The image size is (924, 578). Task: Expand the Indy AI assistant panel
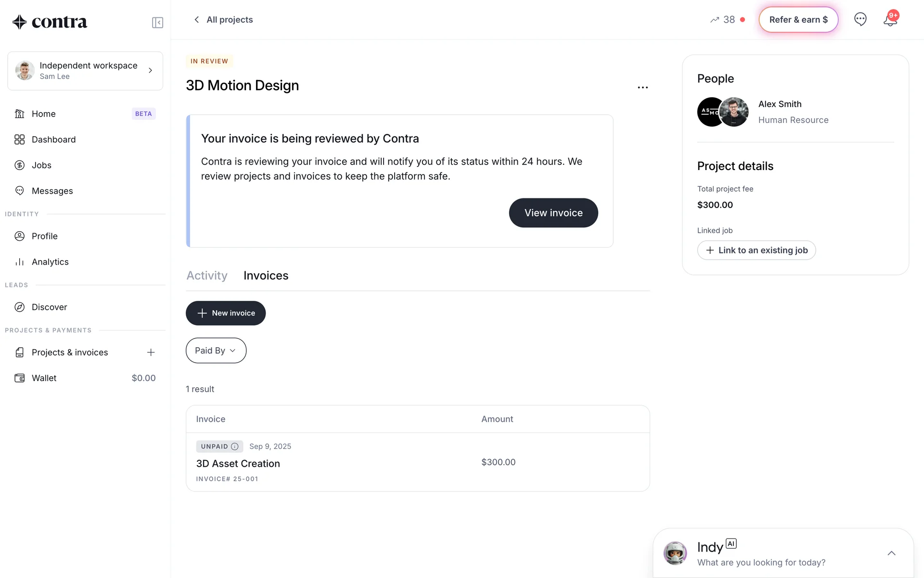pos(891,553)
